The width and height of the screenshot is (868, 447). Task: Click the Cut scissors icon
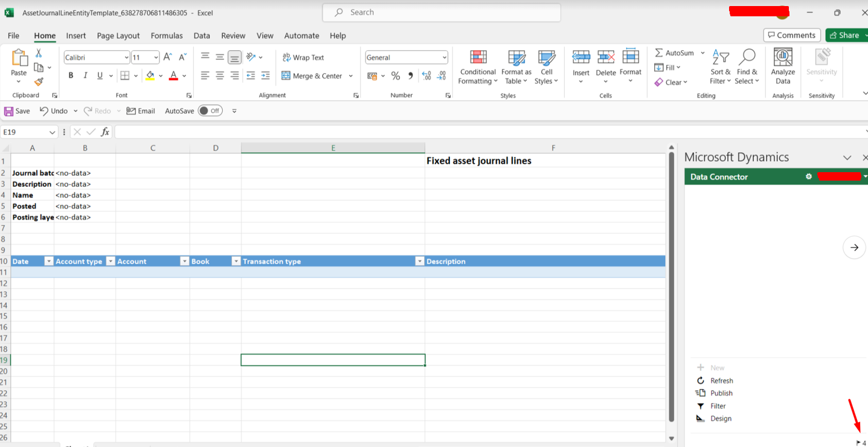coord(39,53)
